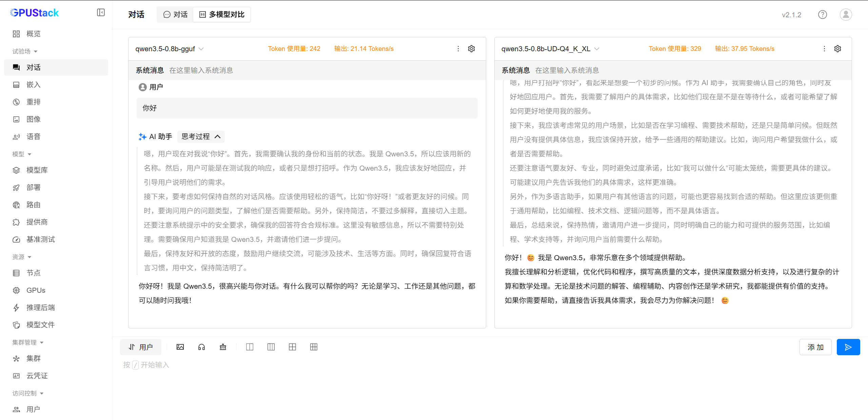
Task: Send the message with the blue arrow
Action: click(x=848, y=347)
